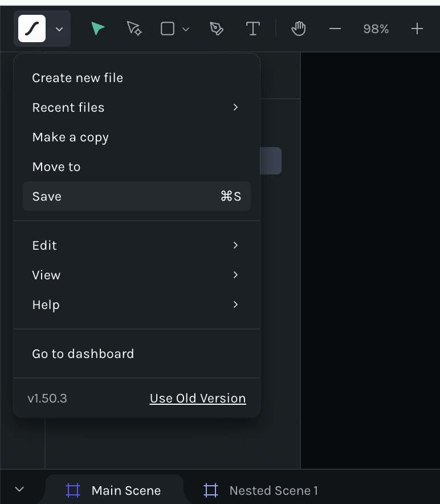This screenshot has height=504, width=440.
Task: Collapse panel with bottom-left chevron
Action: click(19, 489)
